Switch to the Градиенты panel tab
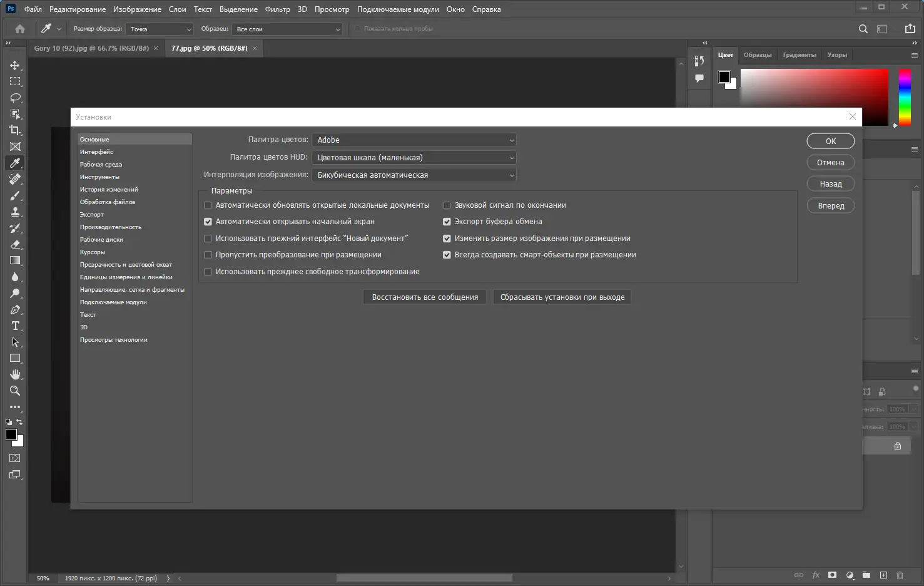The width and height of the screenshot is (924, 586). point(800,55)
